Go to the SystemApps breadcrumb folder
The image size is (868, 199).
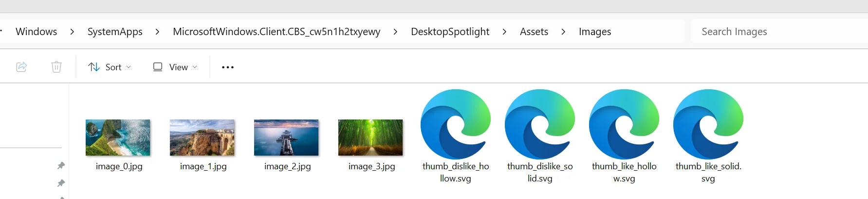115,32
